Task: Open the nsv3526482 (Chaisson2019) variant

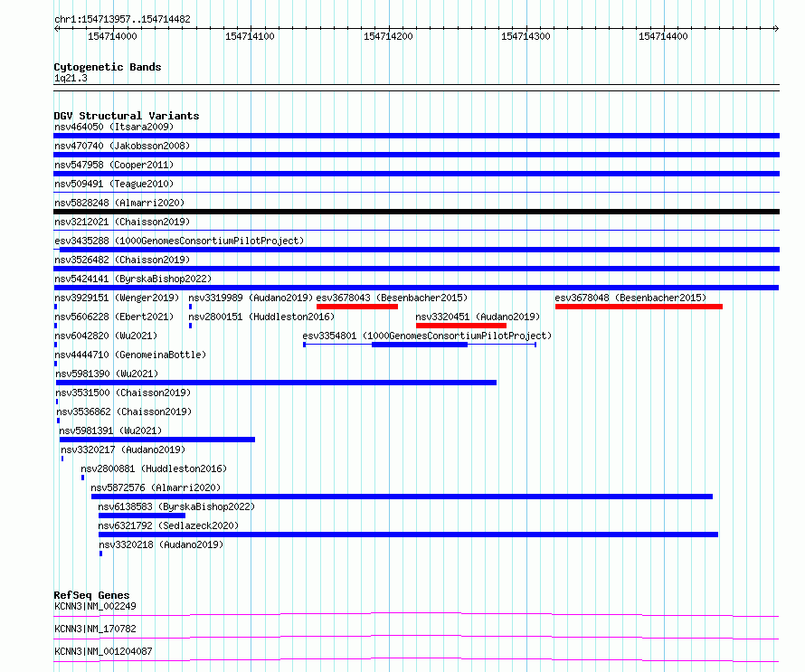Action: click(122, 260)
